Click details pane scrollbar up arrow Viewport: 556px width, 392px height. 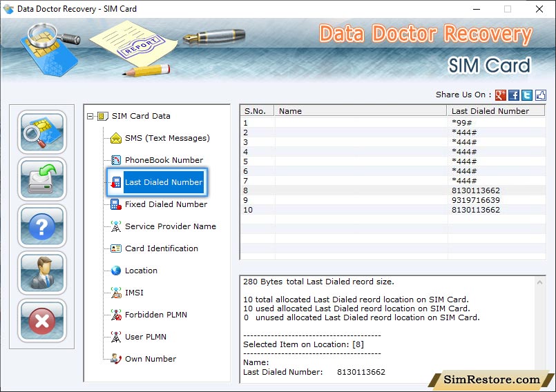(539, 282)
